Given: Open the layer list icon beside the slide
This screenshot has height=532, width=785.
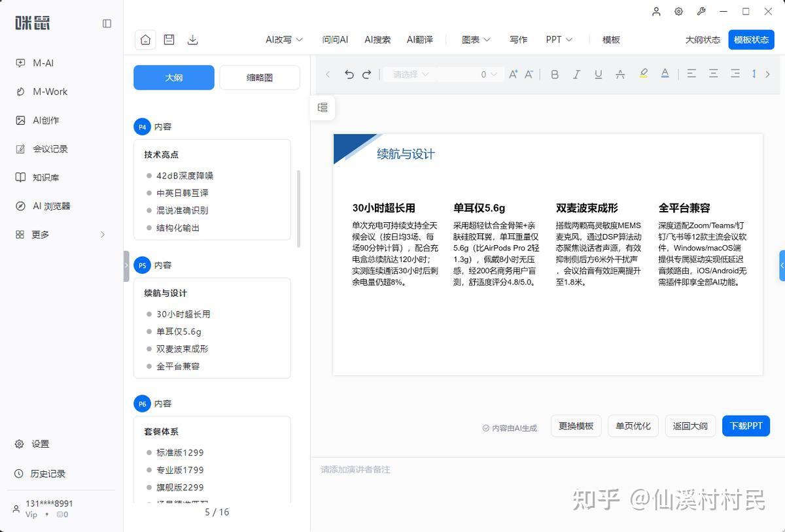Looking at the screenshot, I should tap(323, 108).
